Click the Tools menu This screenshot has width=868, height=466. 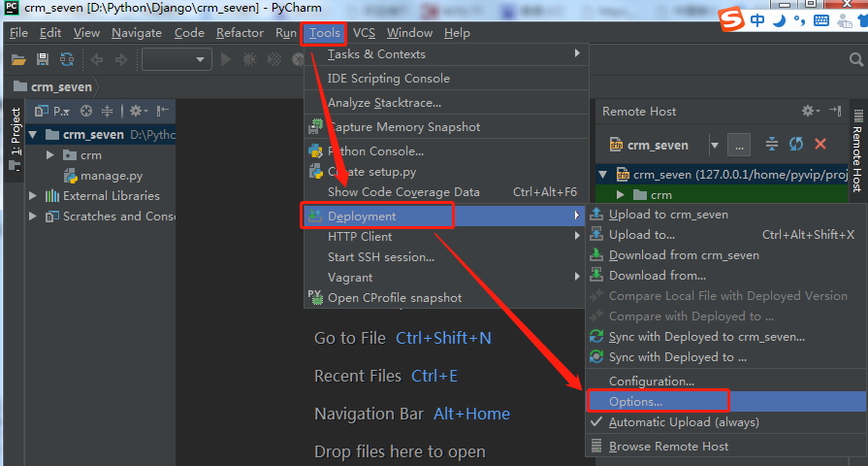click(x=324, y=33)
